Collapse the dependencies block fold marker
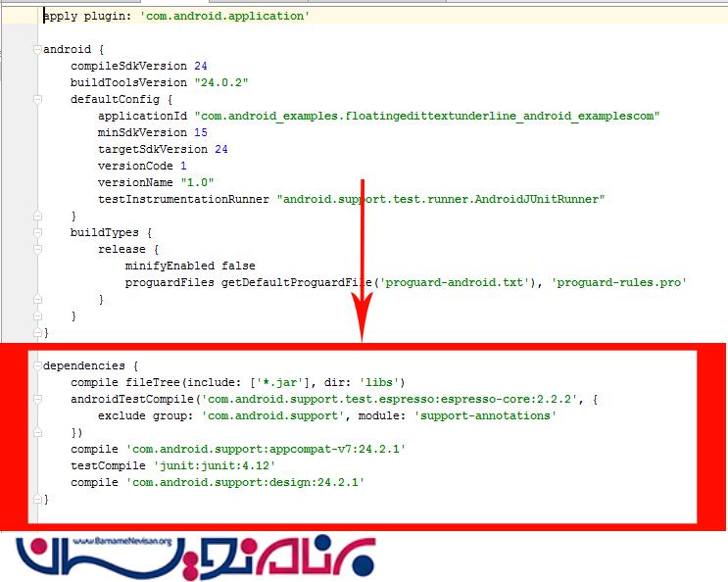This screenshot has width=728, height=582. (37, 365)
